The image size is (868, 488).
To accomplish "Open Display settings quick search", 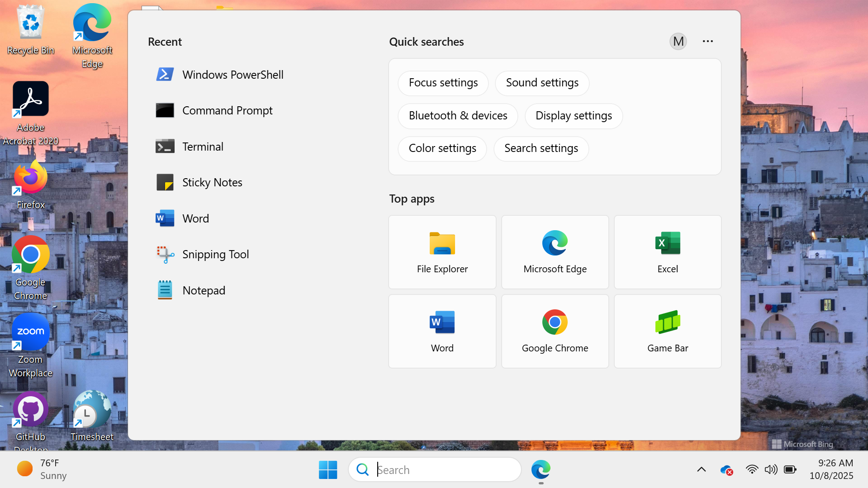I will coord(573,116).
